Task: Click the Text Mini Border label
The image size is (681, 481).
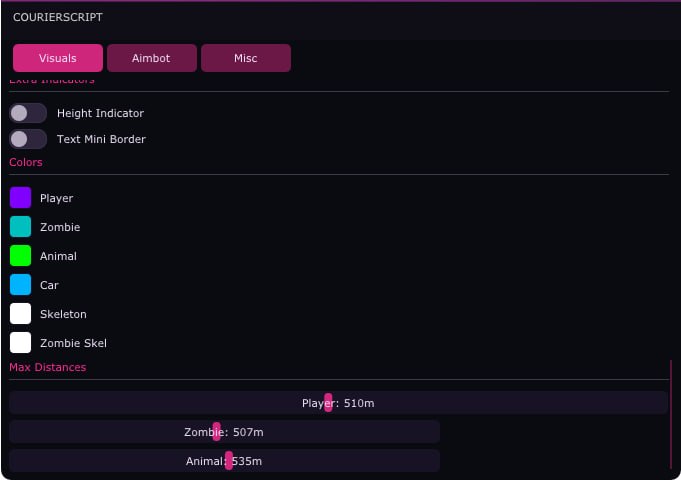Action: point(101,139)
